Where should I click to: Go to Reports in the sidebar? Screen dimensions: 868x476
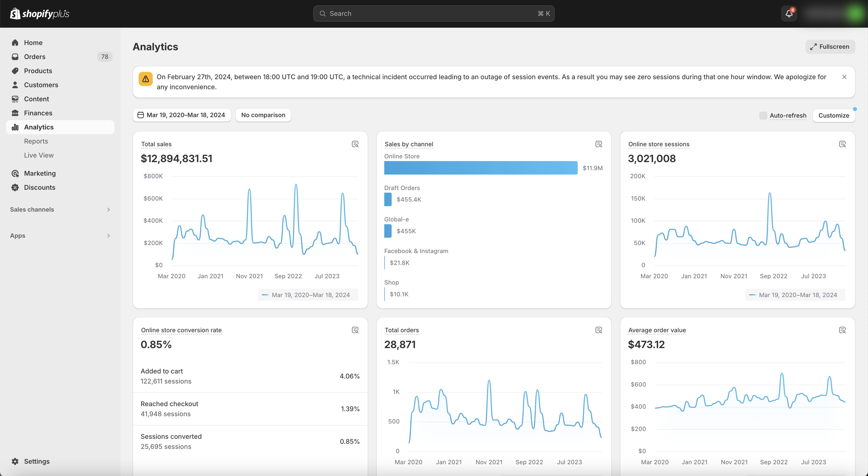36,141
